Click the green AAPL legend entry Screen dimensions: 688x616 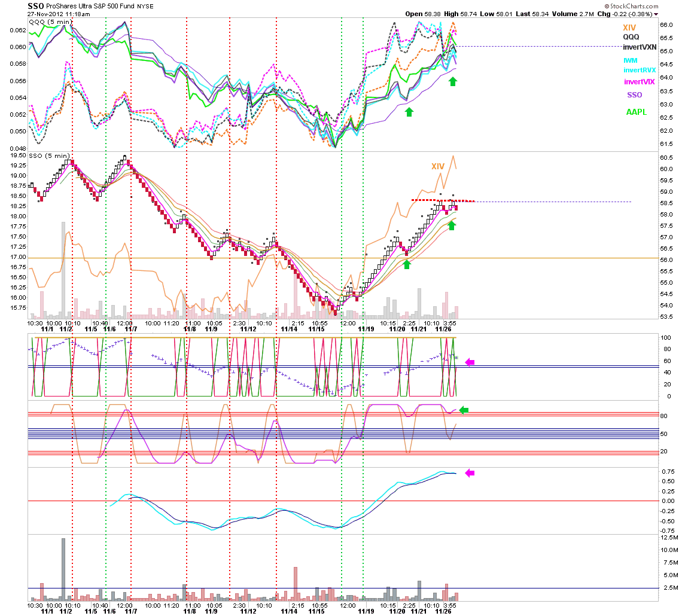tap(636, 112)
